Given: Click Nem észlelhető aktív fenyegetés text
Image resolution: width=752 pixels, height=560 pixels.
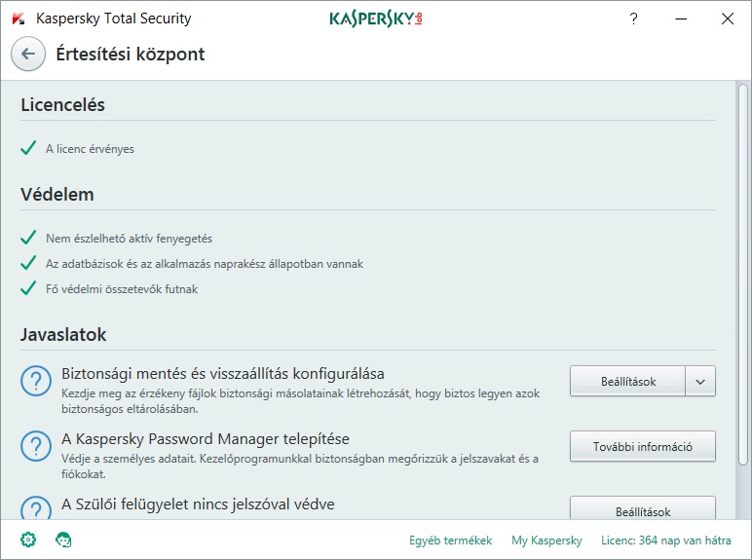Looking at the screenshot, I should click(129, 239).
